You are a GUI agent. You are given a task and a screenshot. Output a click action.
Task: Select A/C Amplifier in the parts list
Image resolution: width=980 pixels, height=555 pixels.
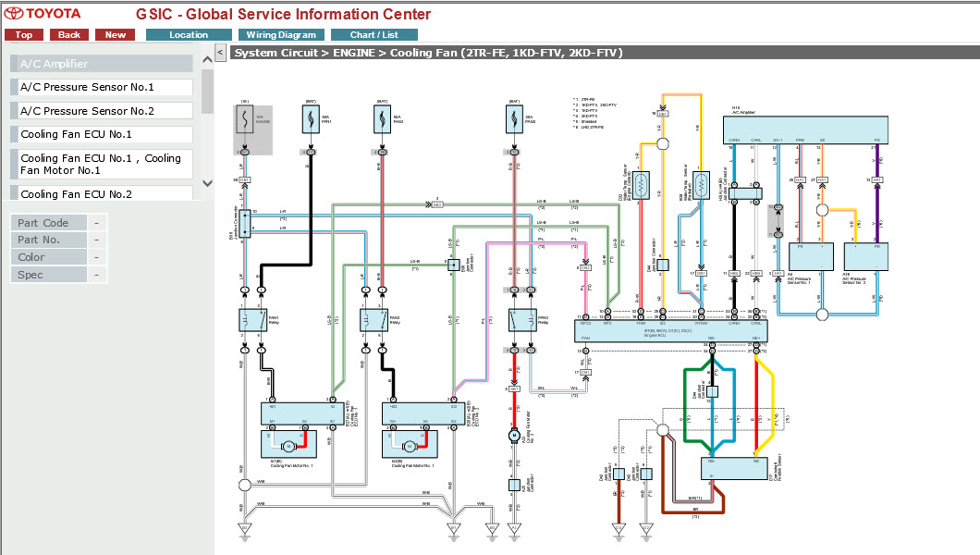pyautogui.click(x=102, y=64)
